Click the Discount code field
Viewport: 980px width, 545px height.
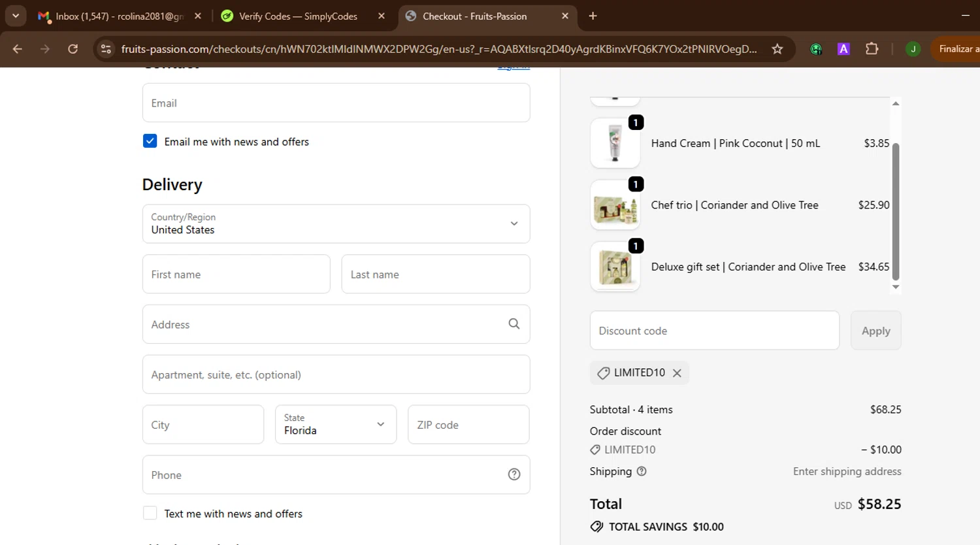click(715, 331)
